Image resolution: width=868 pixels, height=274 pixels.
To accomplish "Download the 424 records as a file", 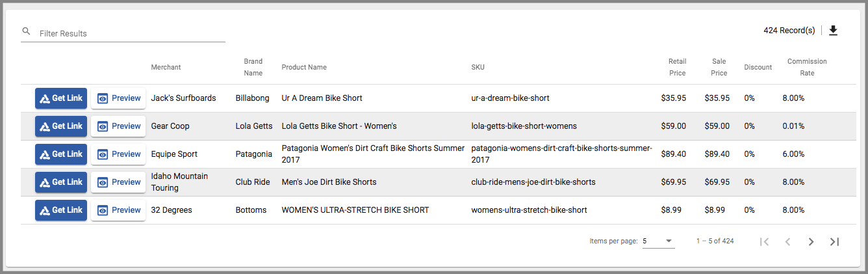I will point(833,31).
